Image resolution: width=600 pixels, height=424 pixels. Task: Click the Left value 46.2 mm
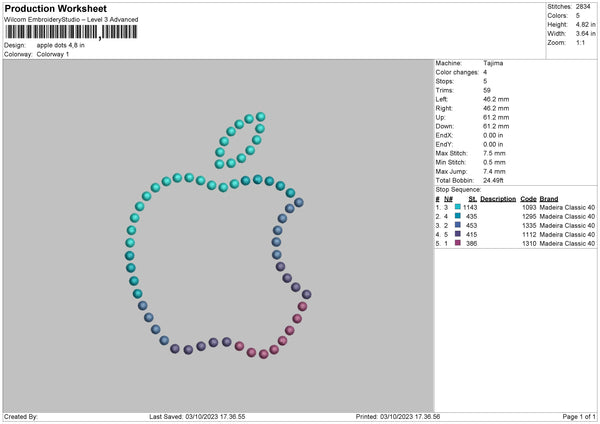point(496,99)
